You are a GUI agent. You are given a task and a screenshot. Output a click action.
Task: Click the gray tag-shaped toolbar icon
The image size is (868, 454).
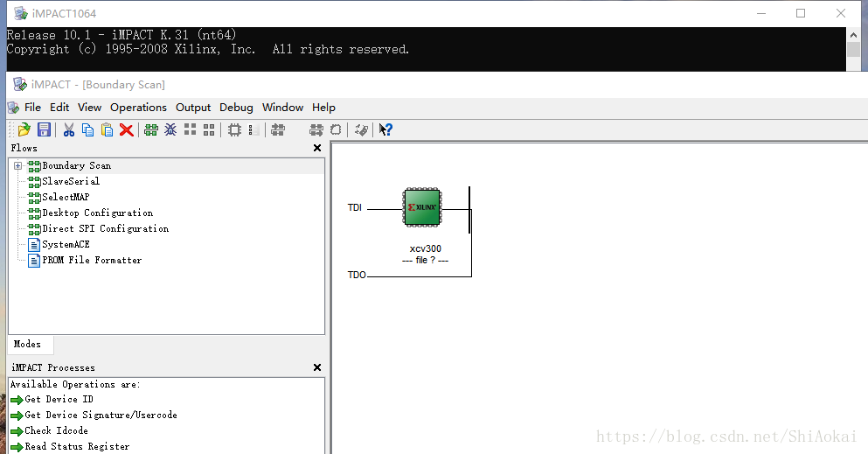[x=361, y=129]
